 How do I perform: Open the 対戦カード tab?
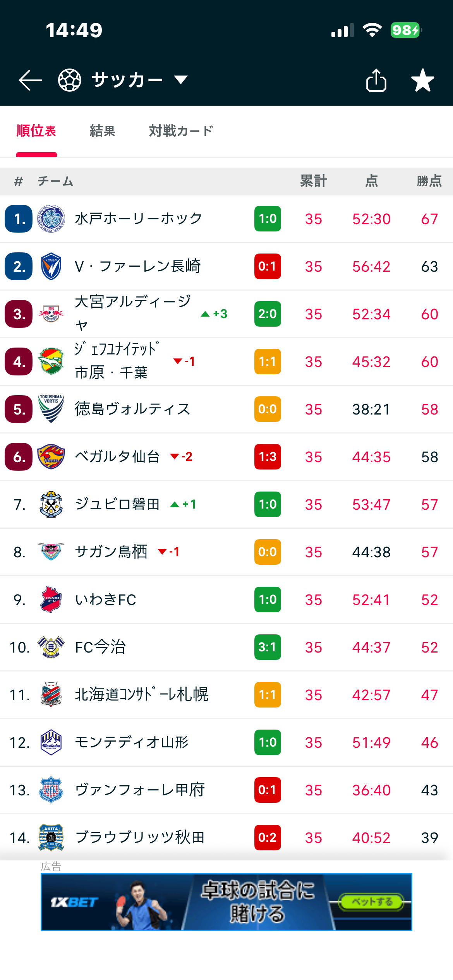(x=181, y=131)
